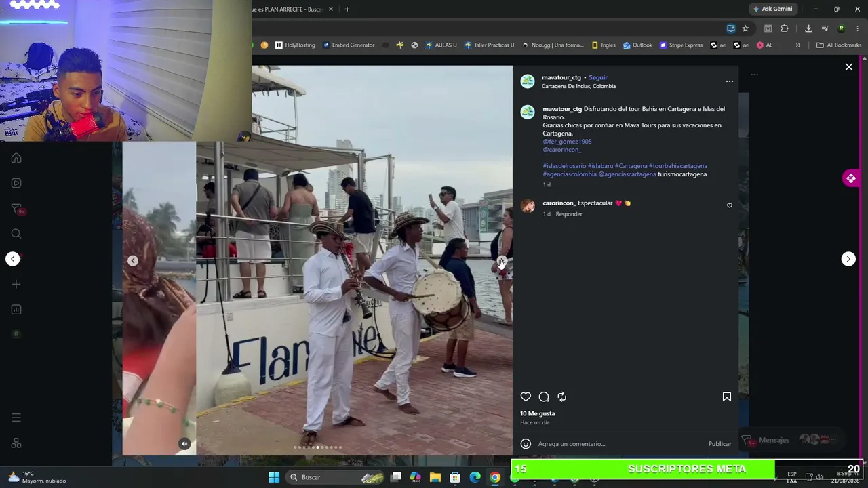The width and height of the screenshot is (868, 488).
Task: Open Reels in Instagram sidebar
Action: (16, 183)
